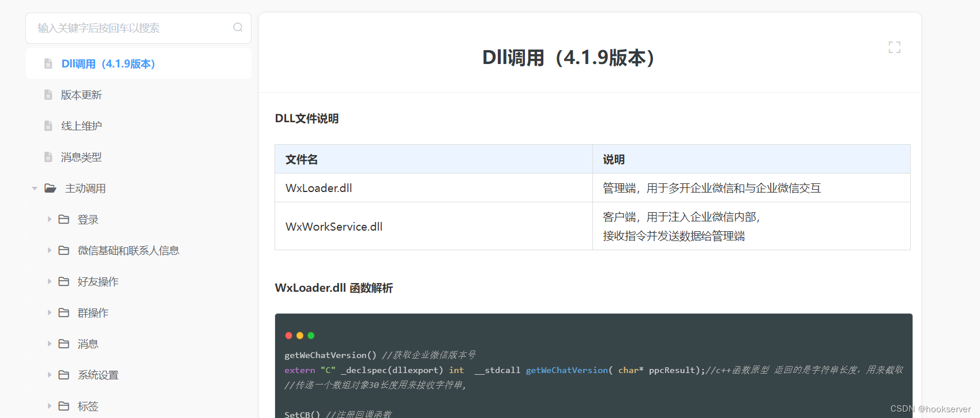Screen dimensions: 980x418
Task: Click the folder icon beside 登录
Action: coord(64,219)
